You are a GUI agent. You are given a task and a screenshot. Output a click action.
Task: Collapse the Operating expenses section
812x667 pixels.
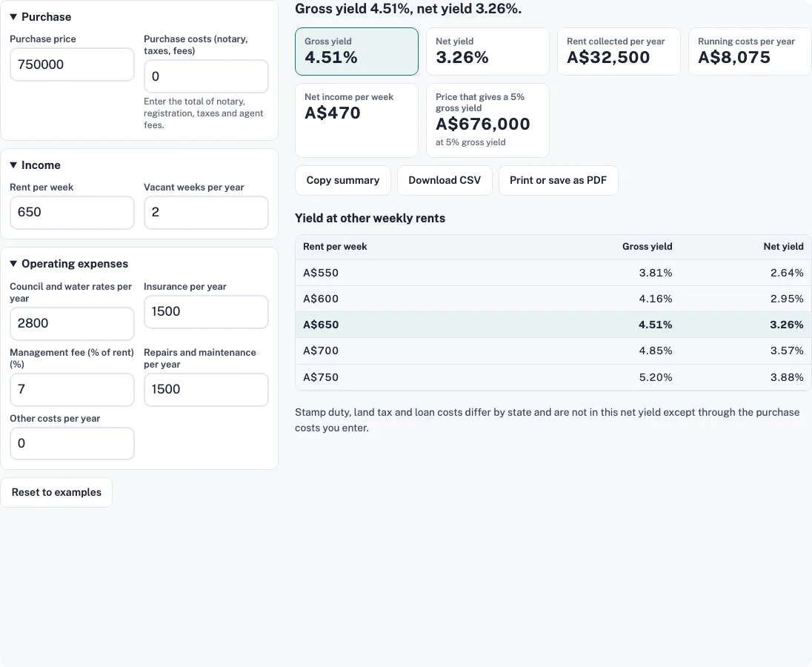[69, 264]
